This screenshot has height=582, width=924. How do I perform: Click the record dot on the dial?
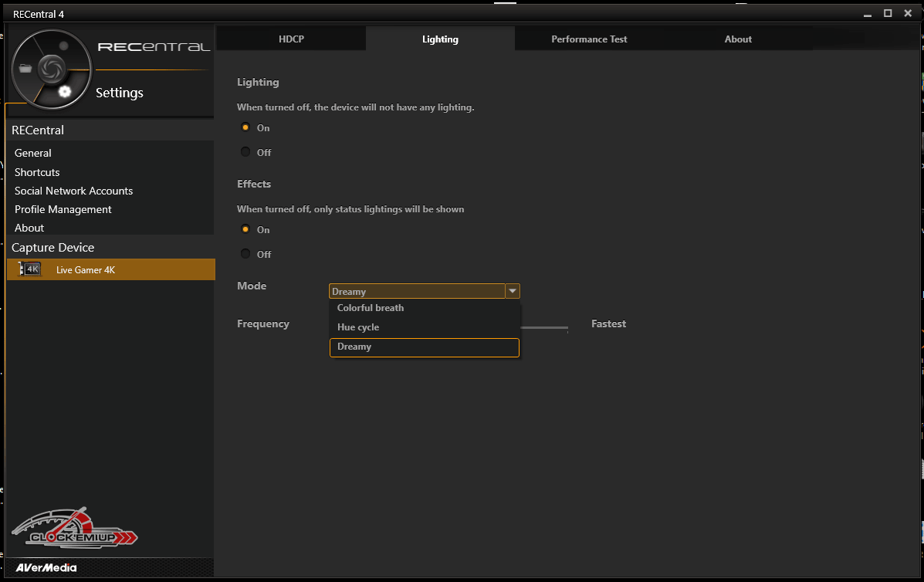click(63, 46)
